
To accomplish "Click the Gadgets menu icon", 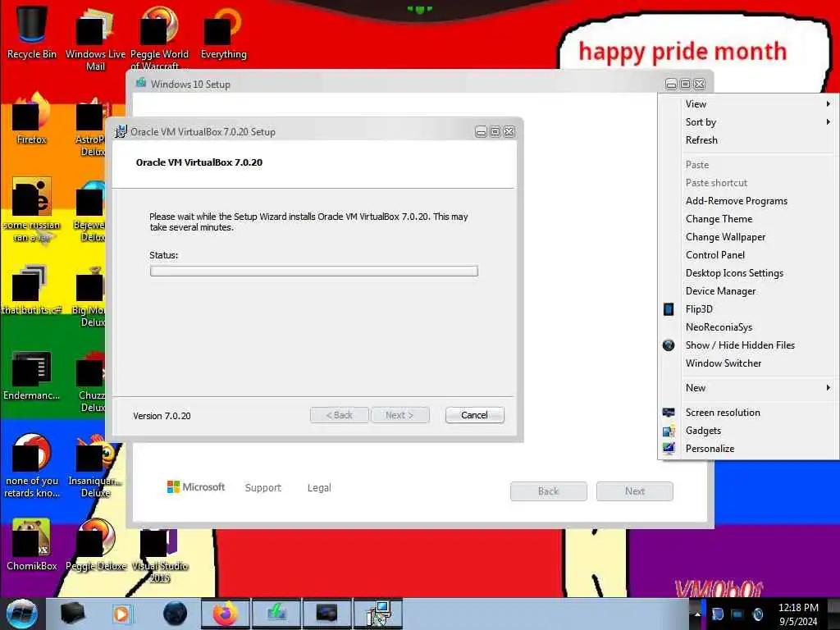I will (x=669, y=431).
